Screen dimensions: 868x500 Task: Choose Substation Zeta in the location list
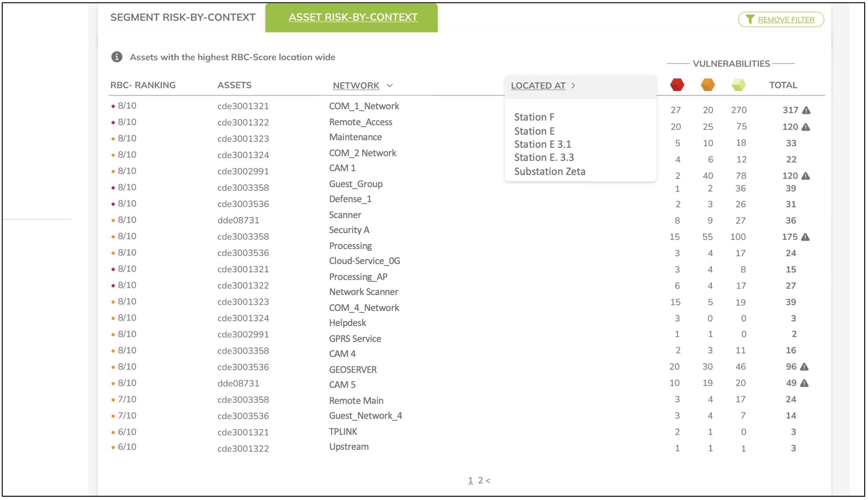tap(549, 172)
